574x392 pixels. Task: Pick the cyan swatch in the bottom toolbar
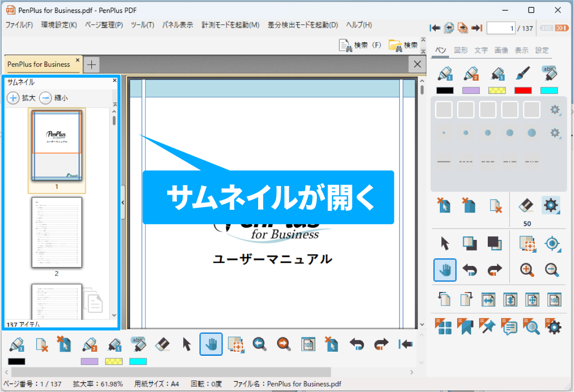click(x=138, y=361)
